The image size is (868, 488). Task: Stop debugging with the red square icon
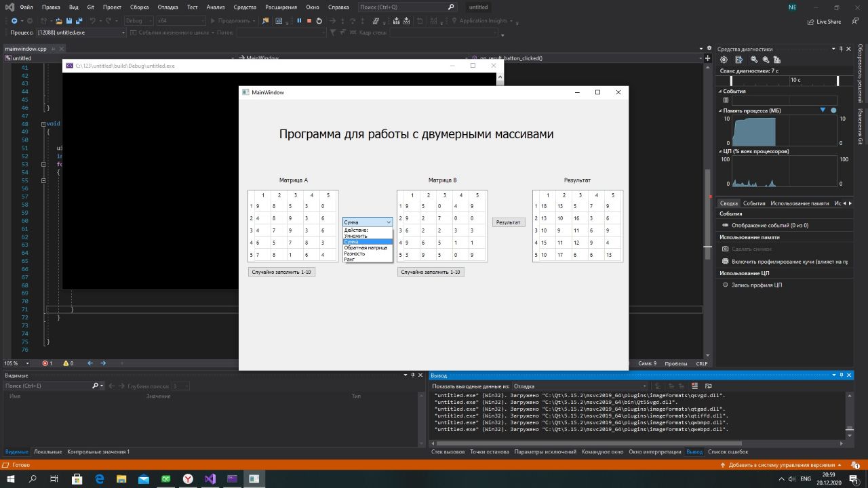pyautogui.click(x=309, y=21)
